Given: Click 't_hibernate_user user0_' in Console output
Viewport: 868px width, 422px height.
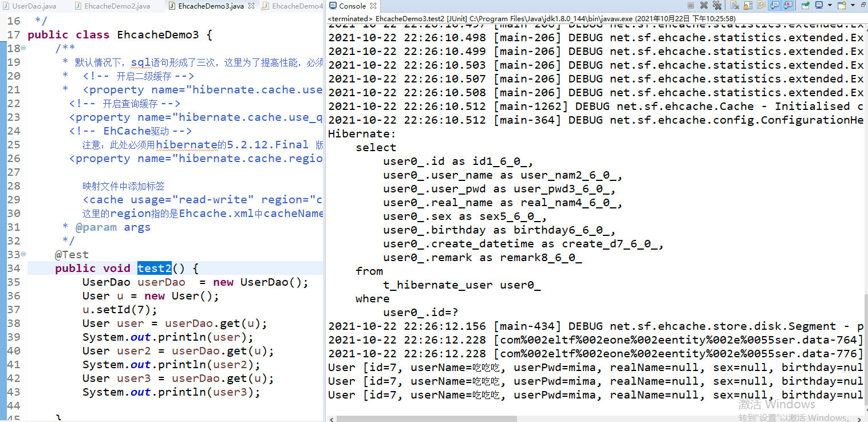Looking at the screenshot, I should pyautogui.click(x=462, y=285).
